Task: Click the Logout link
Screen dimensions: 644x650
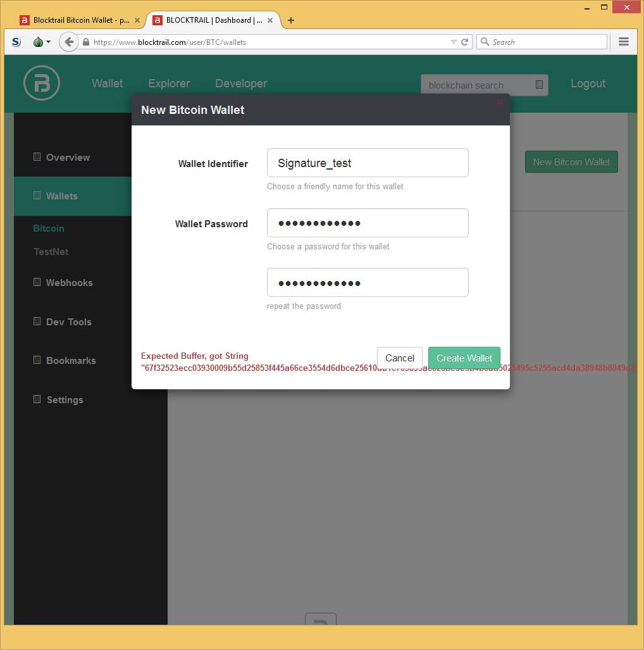Action: coord(588,84)
